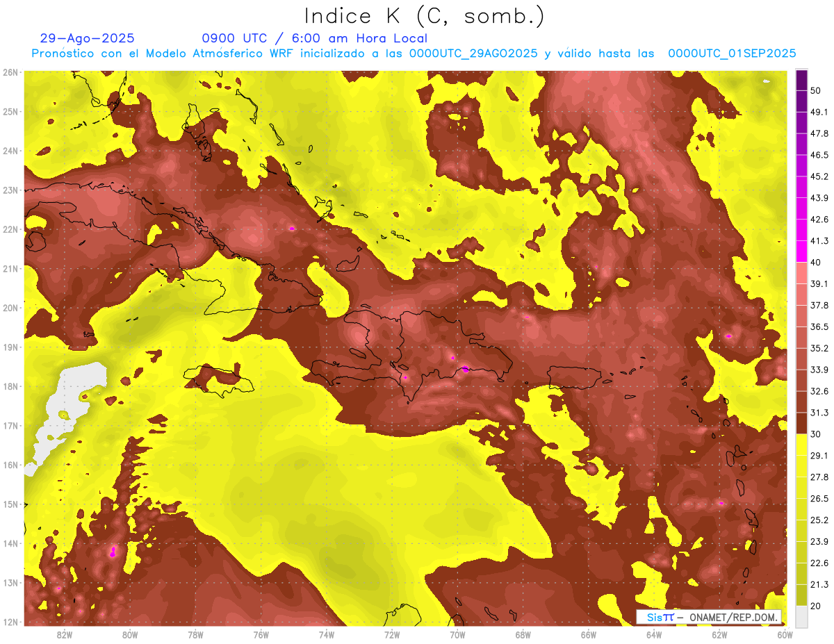Click the colorbar label '31.3'
Screen dimensions: 834x644
tap(819, 413)
